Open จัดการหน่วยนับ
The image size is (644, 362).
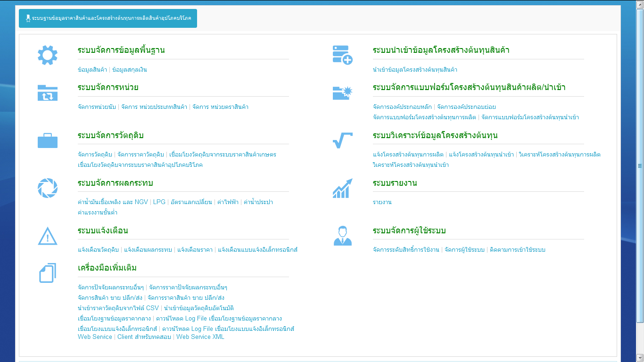coord(97,107)
